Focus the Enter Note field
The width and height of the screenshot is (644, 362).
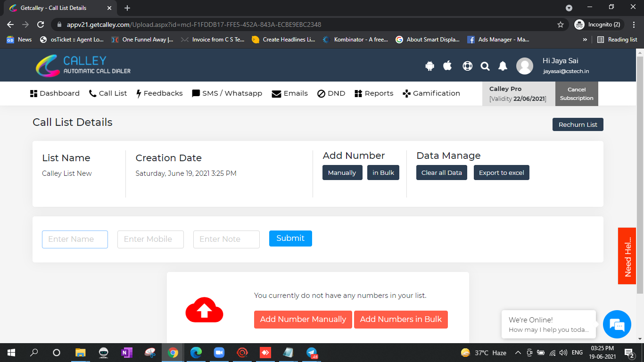[x=226, y=239]
